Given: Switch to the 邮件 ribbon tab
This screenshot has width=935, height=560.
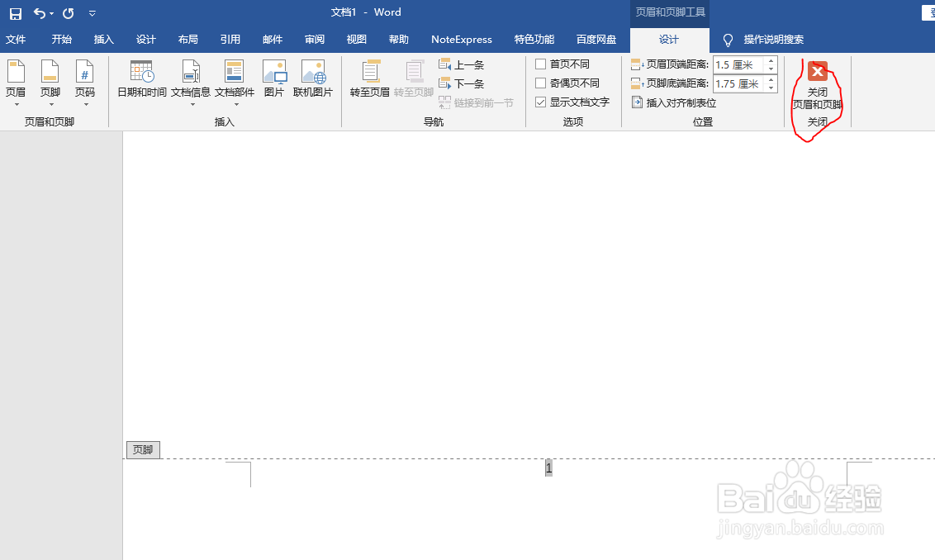Looking at the screenshot, I should (273, 39).
